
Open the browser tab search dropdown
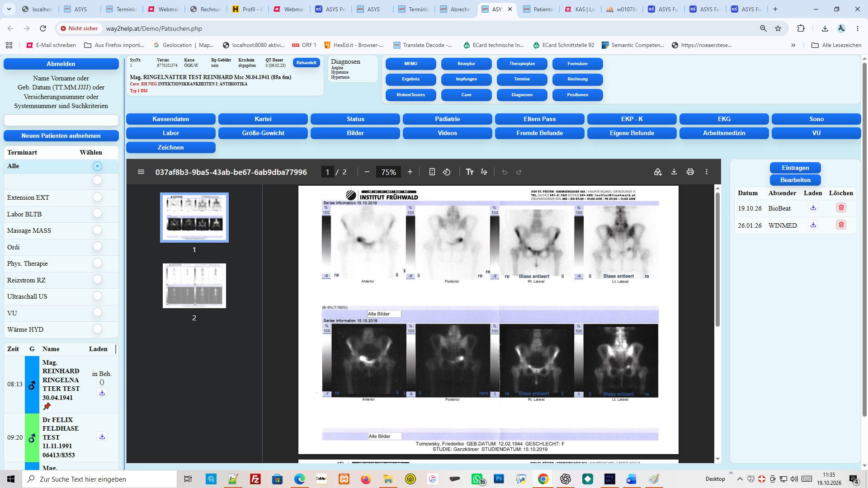click(x=9, y=9)
